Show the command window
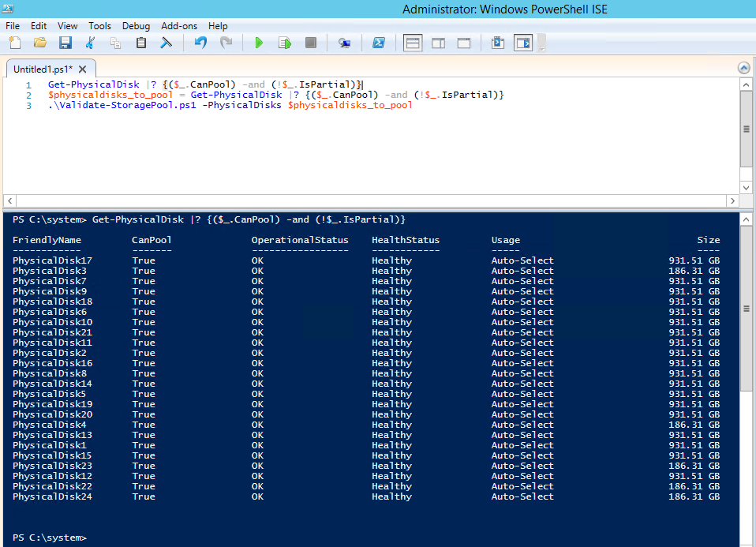The width and height of the screenshot is (756, 547). point(498,43)
